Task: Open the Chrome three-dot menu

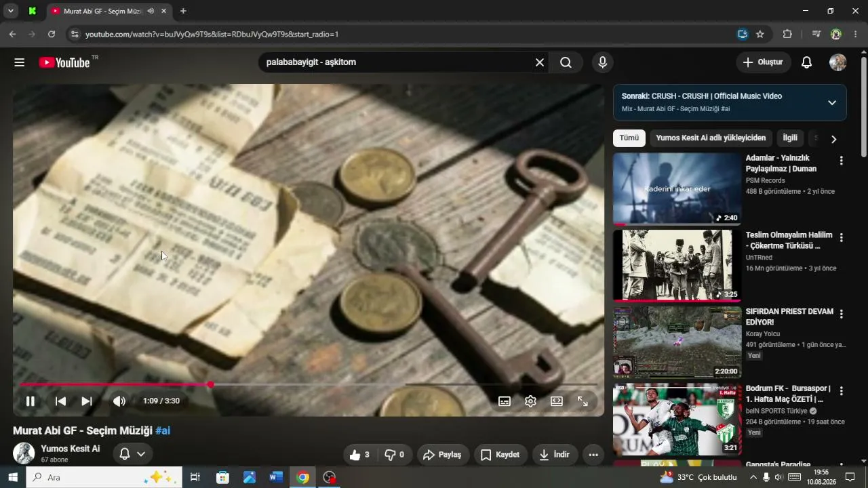Action: (x=856, y=34)
